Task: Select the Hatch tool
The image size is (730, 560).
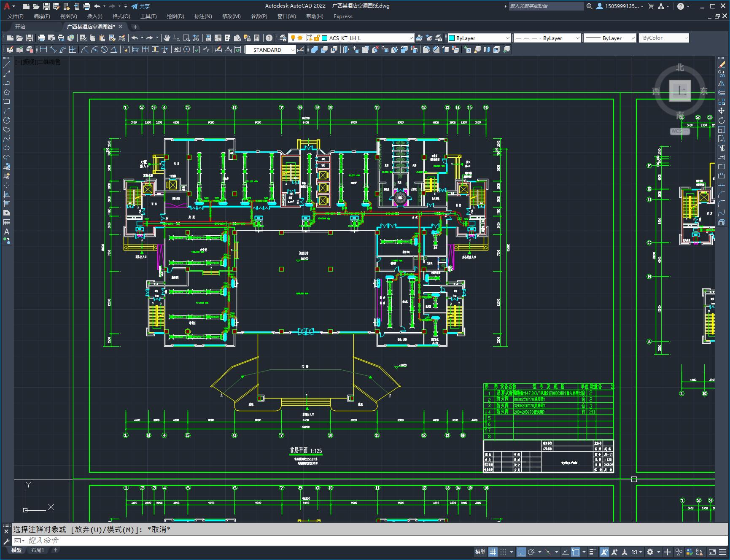Action: 7,194
